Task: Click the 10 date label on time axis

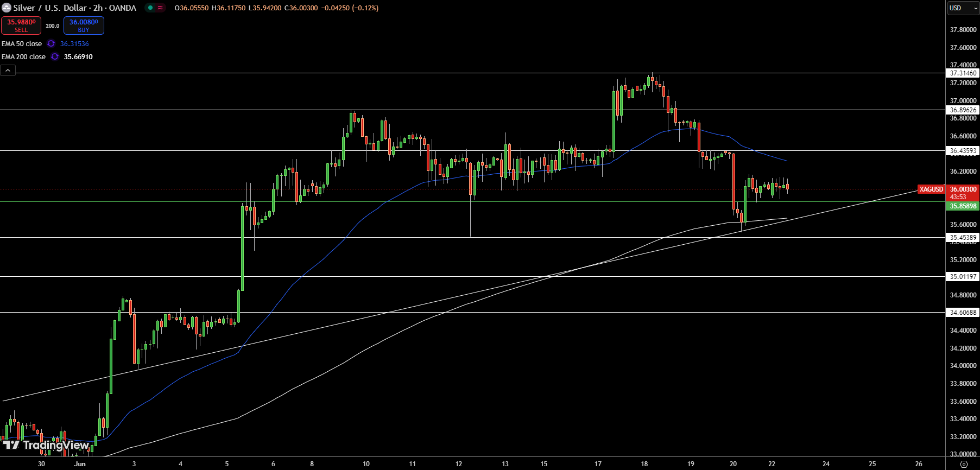Action: (366, 463)
